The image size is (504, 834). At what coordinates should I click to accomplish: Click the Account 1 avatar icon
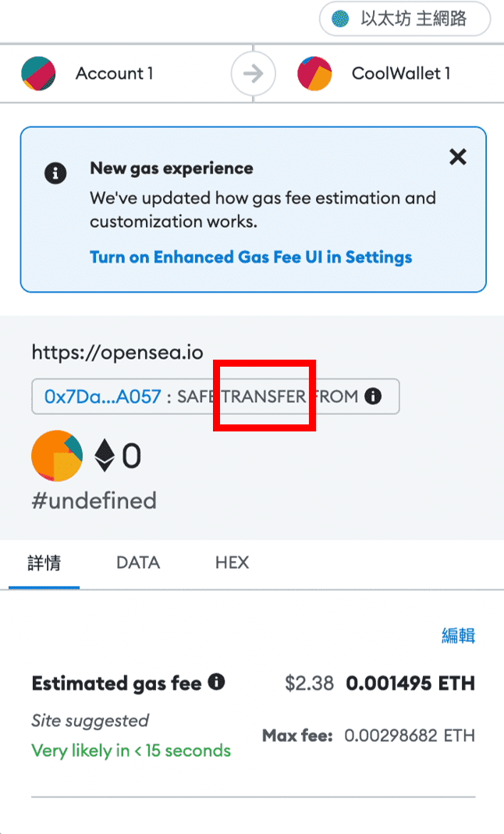pyautogui.click(x=38, y=73)
